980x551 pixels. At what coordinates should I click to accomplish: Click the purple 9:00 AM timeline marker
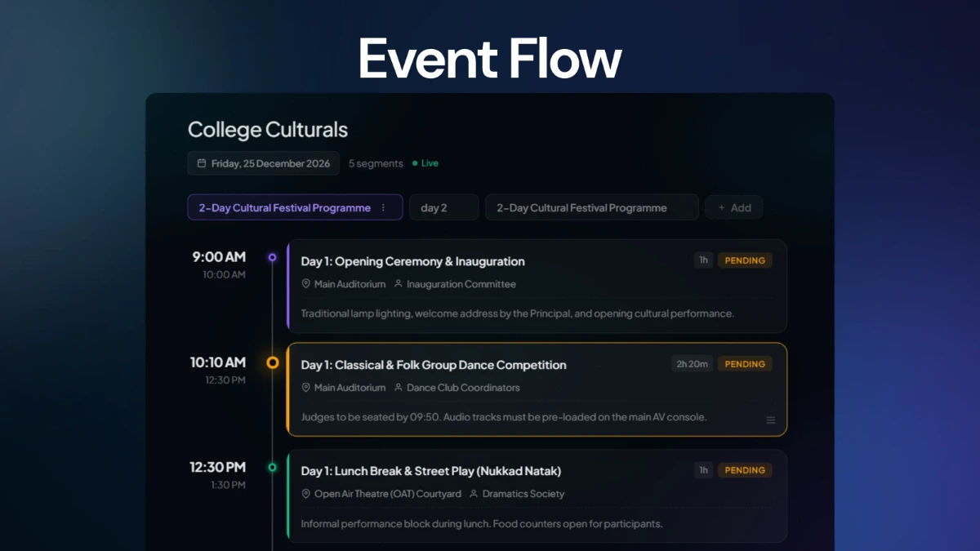(273, 257)
